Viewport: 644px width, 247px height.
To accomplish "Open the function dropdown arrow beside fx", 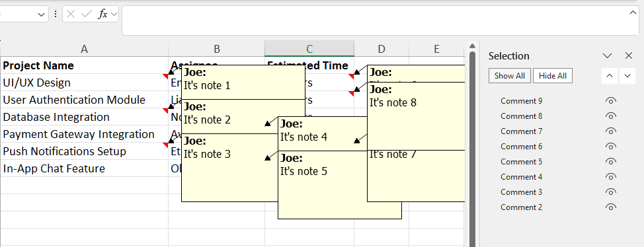I will click(114, 15).
